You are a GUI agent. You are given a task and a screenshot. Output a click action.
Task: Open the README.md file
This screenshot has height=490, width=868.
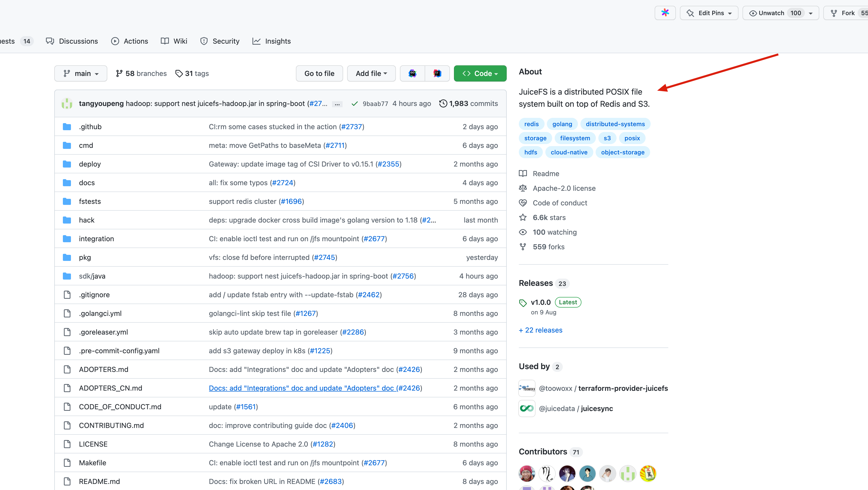(x=99, y=482)
